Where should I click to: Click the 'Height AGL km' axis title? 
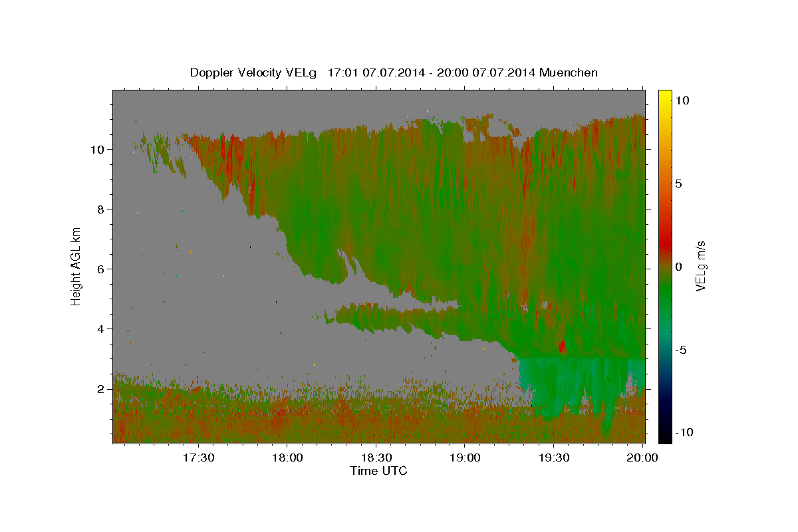click(x=76, y=265)
